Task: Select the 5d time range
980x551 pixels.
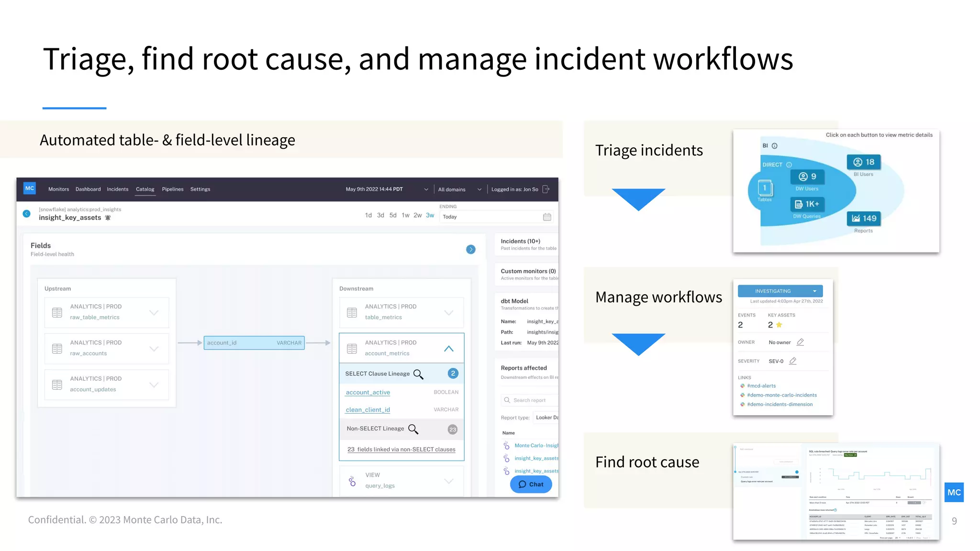Action: [393, 215]
